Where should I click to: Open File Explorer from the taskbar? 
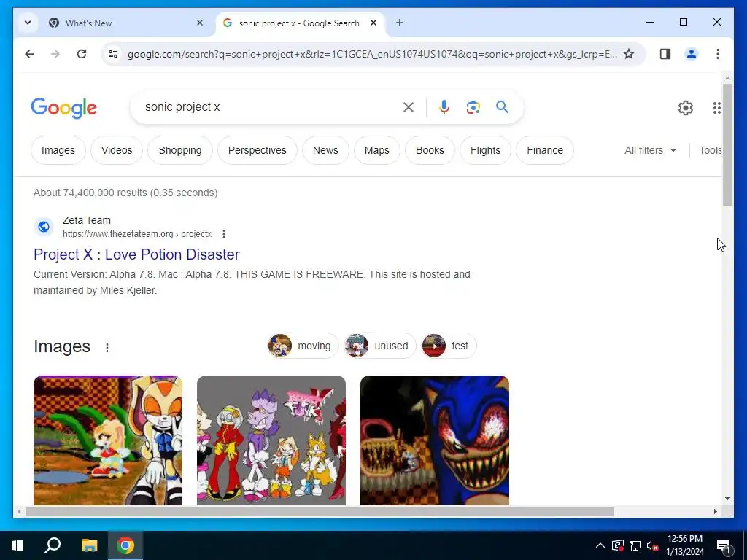point(89,545)
